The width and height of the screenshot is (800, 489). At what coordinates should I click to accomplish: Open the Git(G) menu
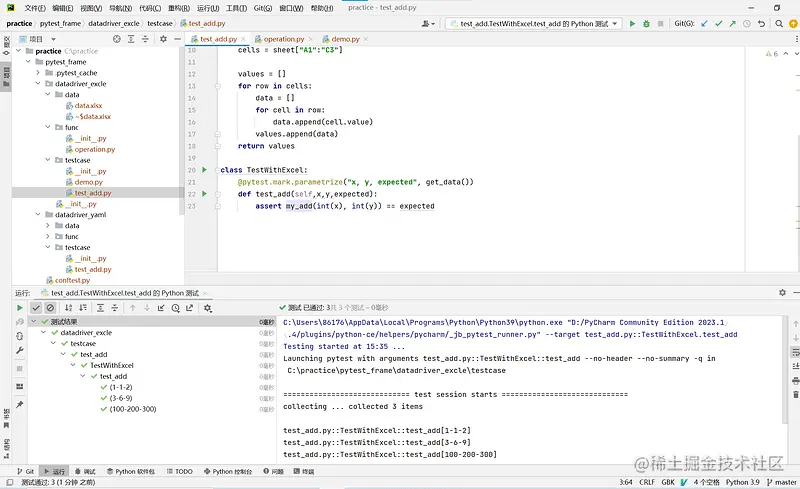pos(263,8)
